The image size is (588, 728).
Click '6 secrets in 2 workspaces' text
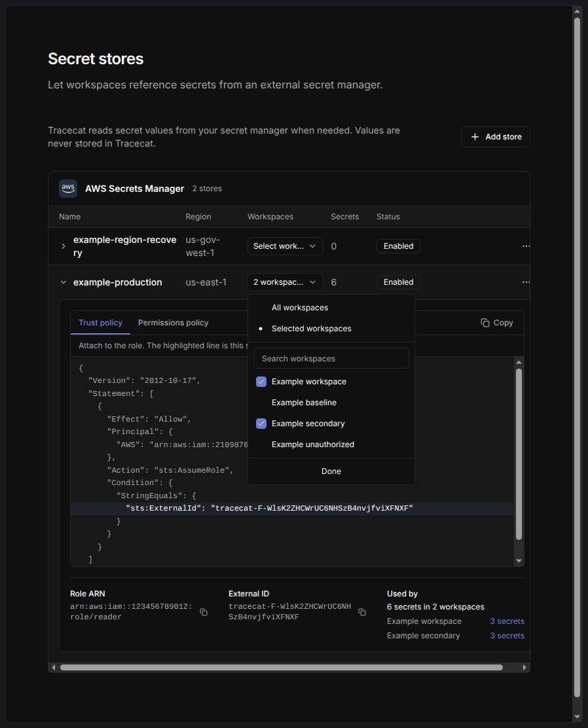(435, 607)
